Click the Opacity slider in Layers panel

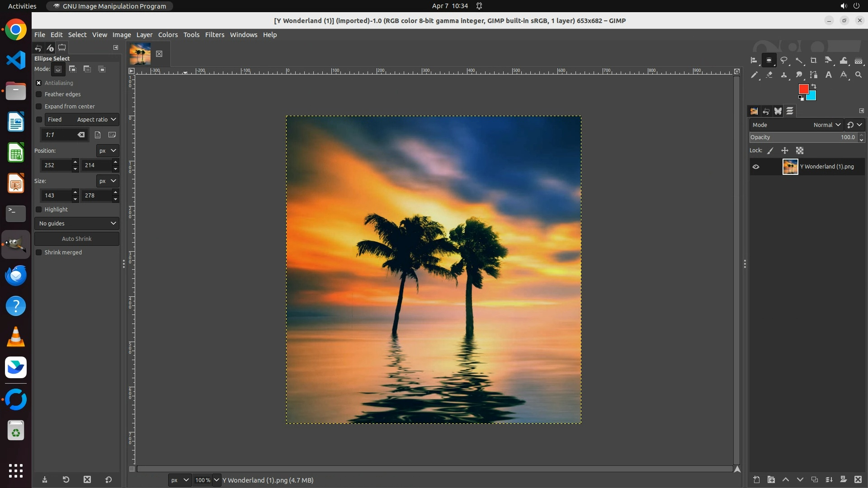(x=802, y=137)
